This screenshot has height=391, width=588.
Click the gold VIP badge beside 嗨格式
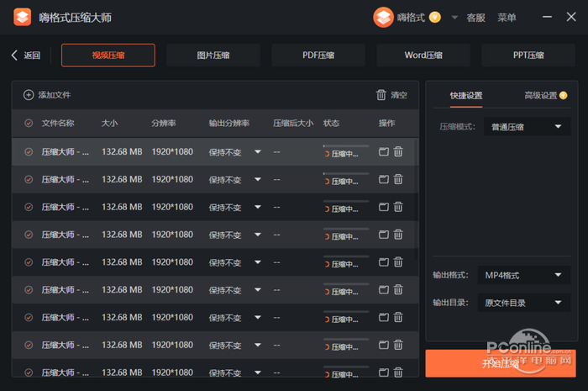click(434, 18)
